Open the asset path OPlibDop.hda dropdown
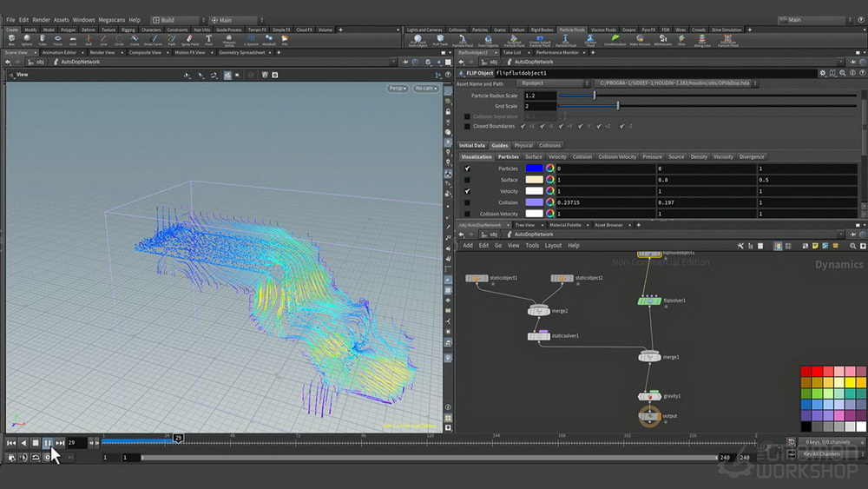This screenshot has width=868, height=489. pyautogui.click(x=676, y=83)
